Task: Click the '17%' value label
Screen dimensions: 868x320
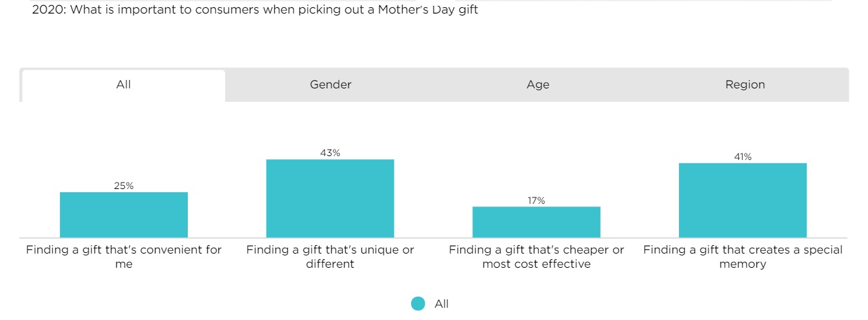Action: coord(536,201)
